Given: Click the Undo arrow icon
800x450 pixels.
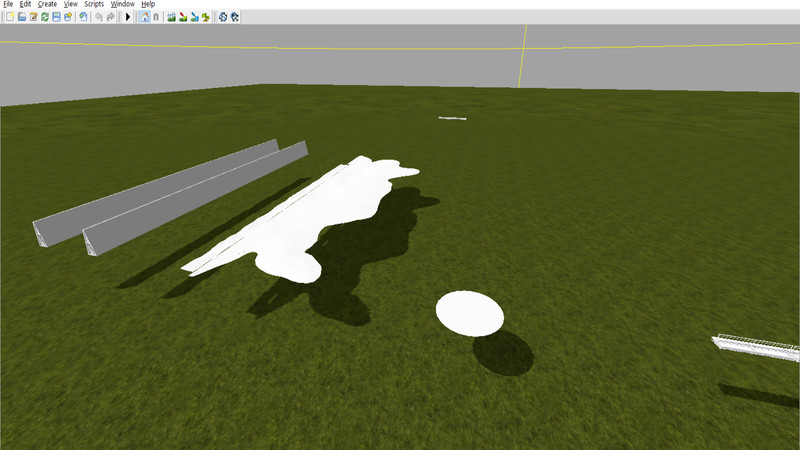Looking at the screenshot, I should pos(99,17).
